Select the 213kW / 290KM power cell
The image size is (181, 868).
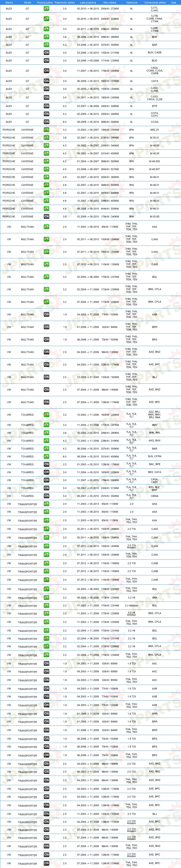[x=110, y=138]
